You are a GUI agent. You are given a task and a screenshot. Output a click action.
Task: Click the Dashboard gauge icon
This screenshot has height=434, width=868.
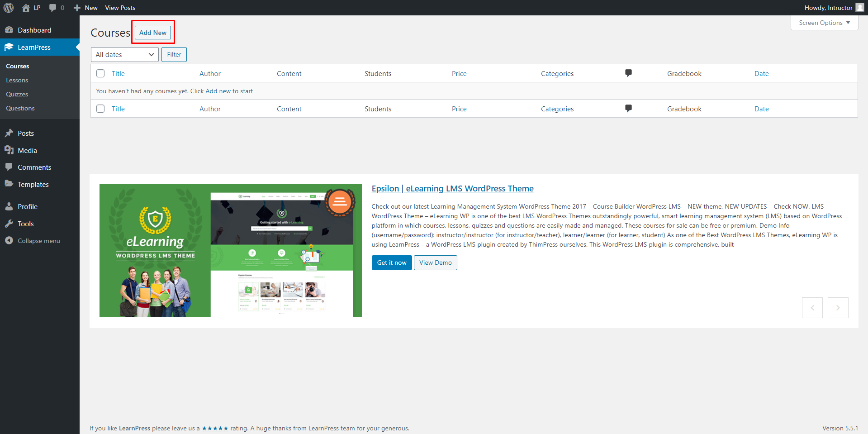[x=9, y=30]
